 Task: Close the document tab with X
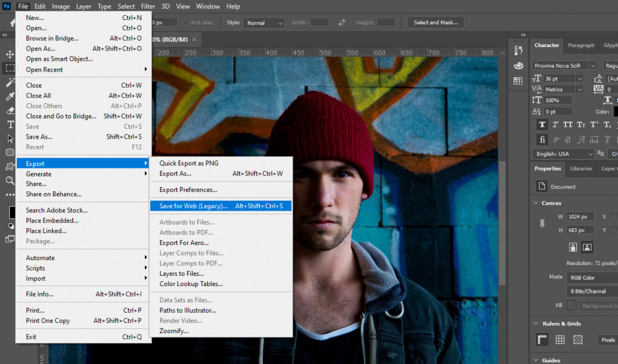point(194,39)
